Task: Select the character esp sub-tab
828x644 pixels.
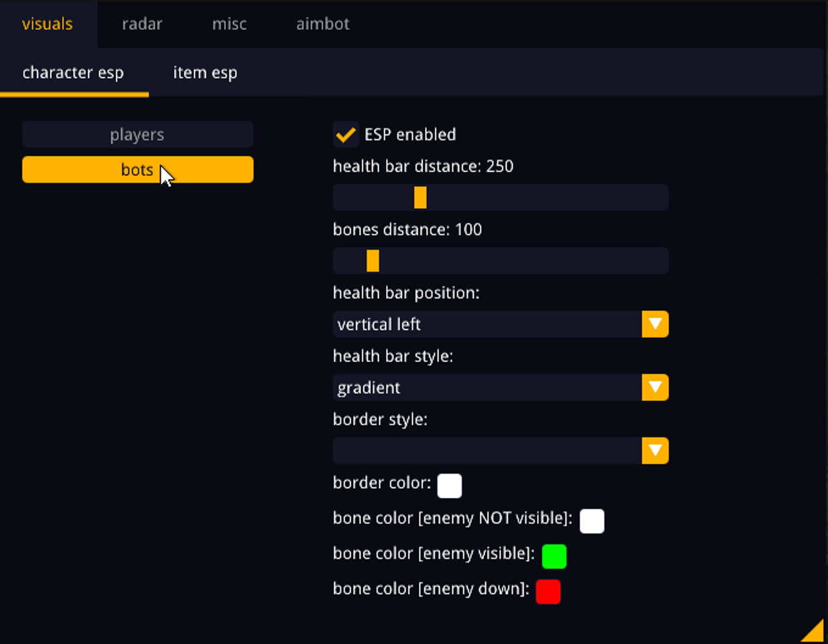Action: (73, 72)
